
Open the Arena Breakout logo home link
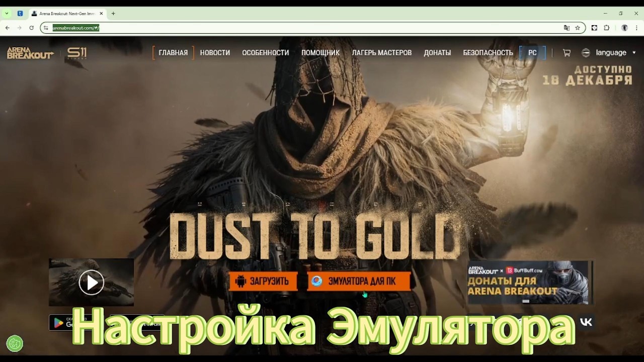[30, 53]
